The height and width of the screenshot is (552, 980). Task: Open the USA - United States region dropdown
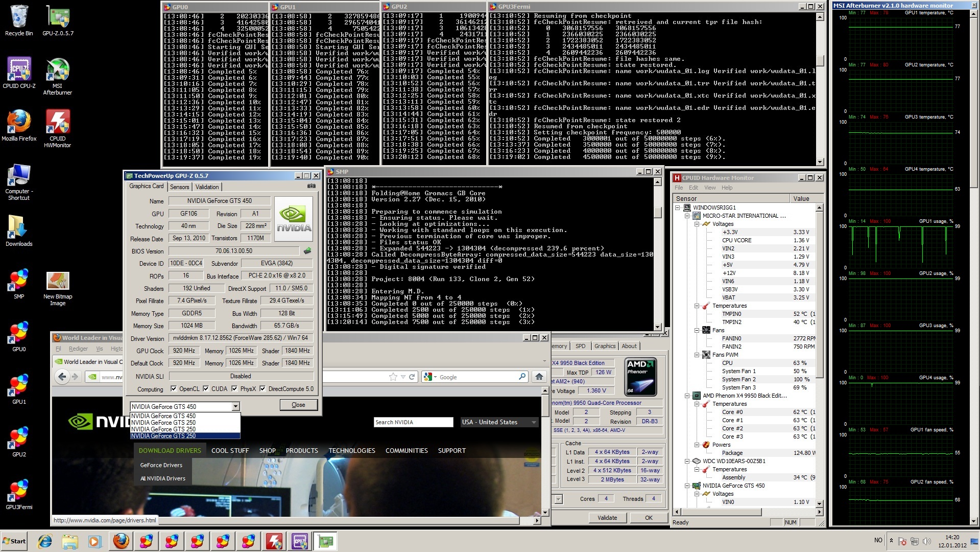point(499,422)
